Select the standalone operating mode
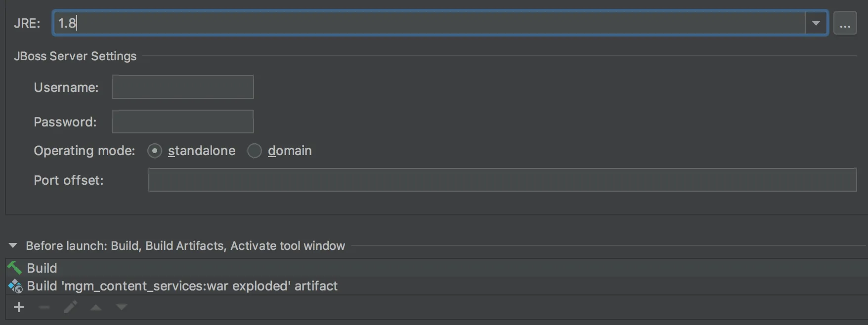The image size is (868, 325). (x=155, y=151)
